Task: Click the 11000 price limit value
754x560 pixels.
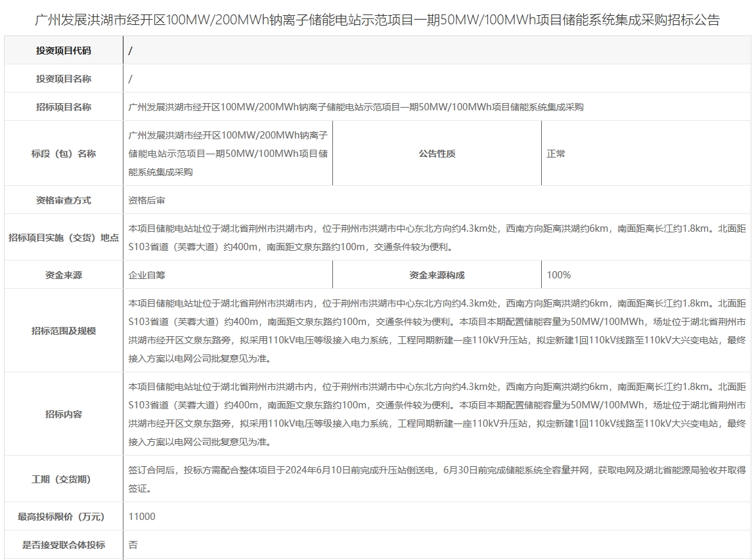Action: click(142, 516)
